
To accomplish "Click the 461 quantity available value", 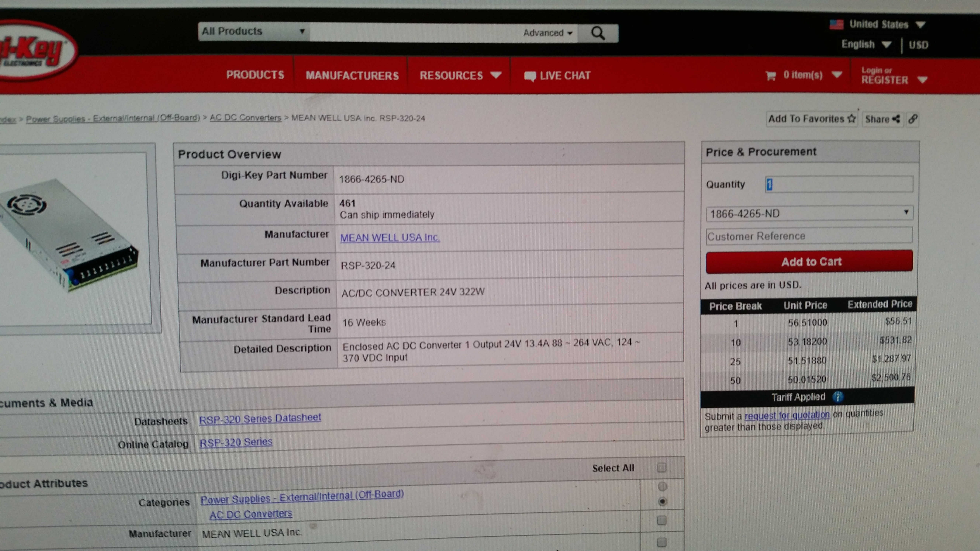I will point(347,203).
